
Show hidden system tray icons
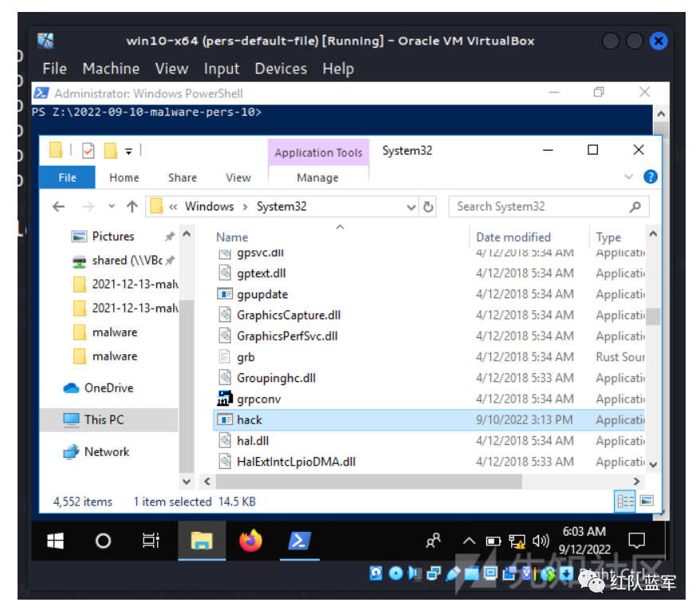469,541
